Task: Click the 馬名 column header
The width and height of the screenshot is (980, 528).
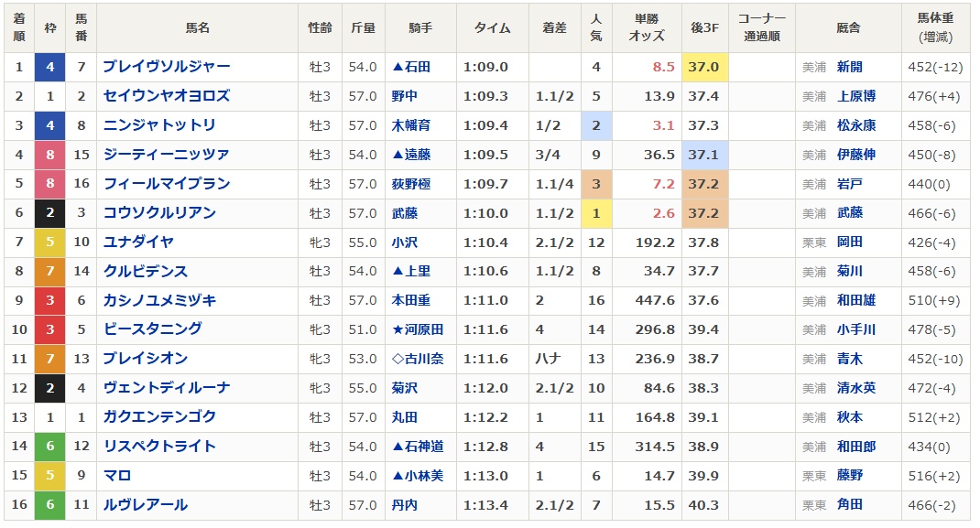Action: pyautogui.click(x=197, y=28)
